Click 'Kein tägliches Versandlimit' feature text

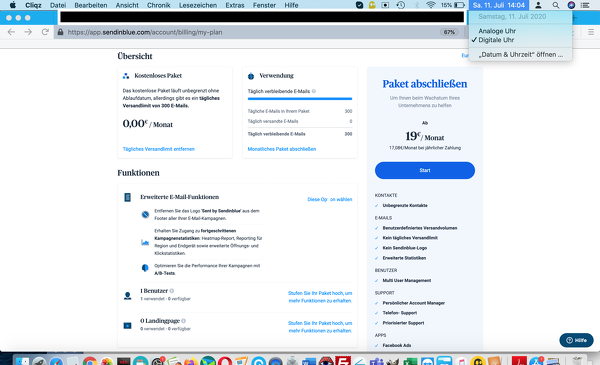410,238
